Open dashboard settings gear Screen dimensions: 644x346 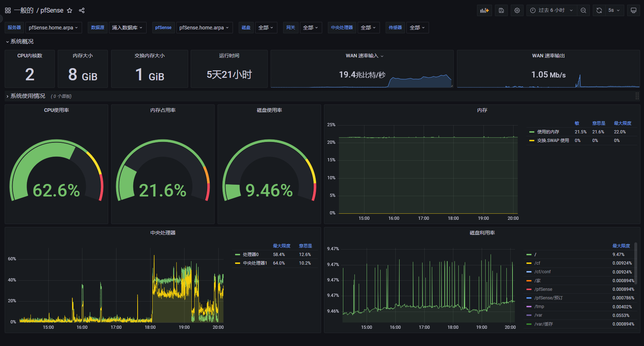pyautogui.click(x=517, y=10)
